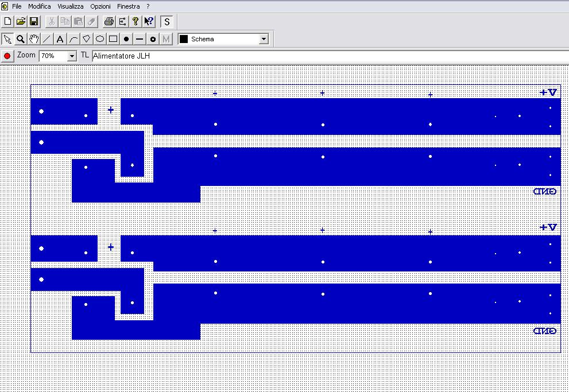Select the thick horizontal track tool

tap(140, 39)
